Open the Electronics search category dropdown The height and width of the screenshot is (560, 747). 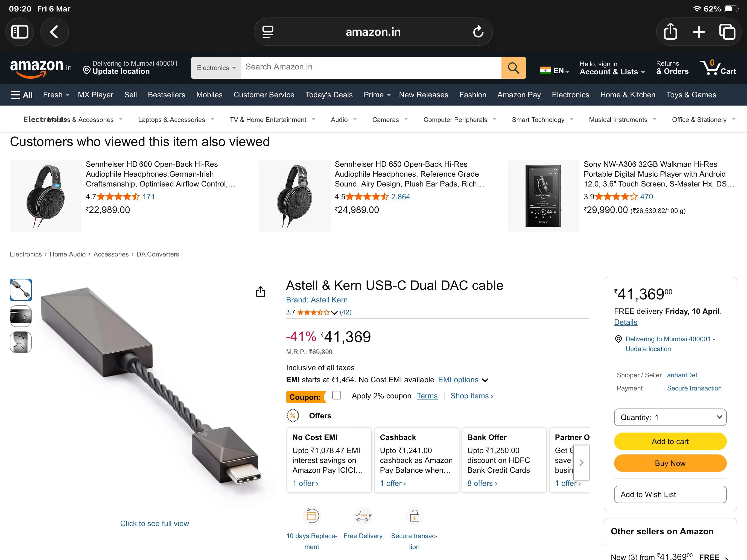tap(216, 68)
